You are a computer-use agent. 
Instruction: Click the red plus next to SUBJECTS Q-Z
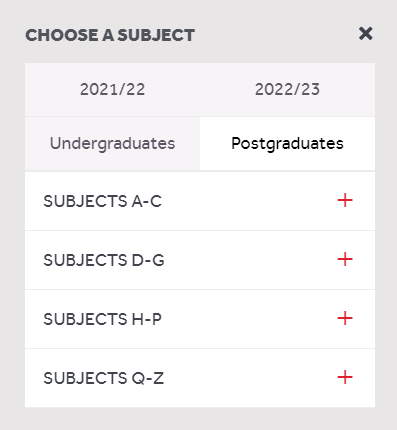pos(345,377)
